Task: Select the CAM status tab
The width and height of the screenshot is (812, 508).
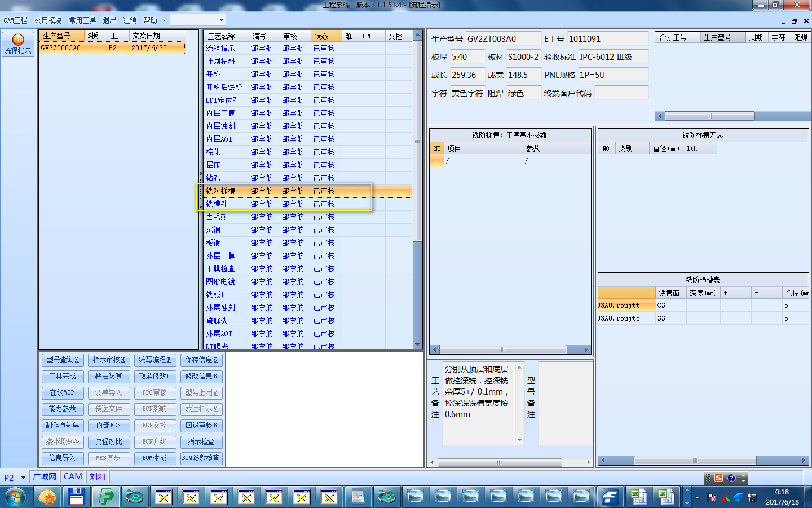Action: [x=73, y=476]
